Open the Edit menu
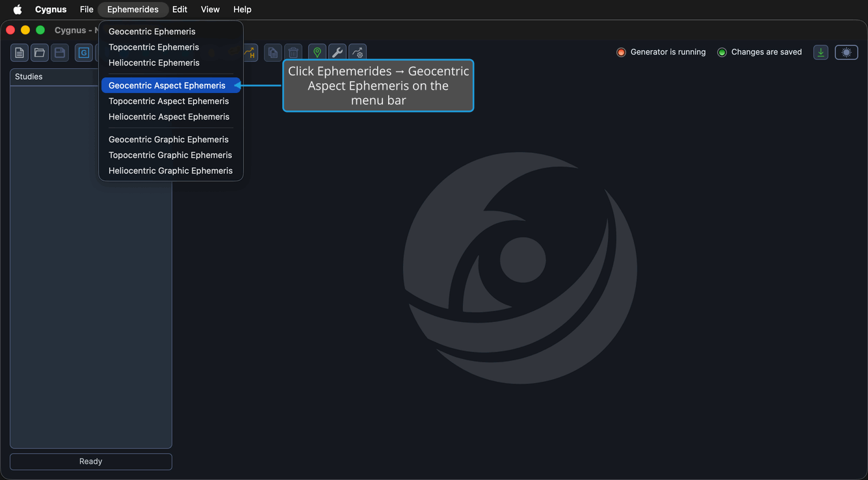This screenshot has width=868, height=480. tap(179, 9)
